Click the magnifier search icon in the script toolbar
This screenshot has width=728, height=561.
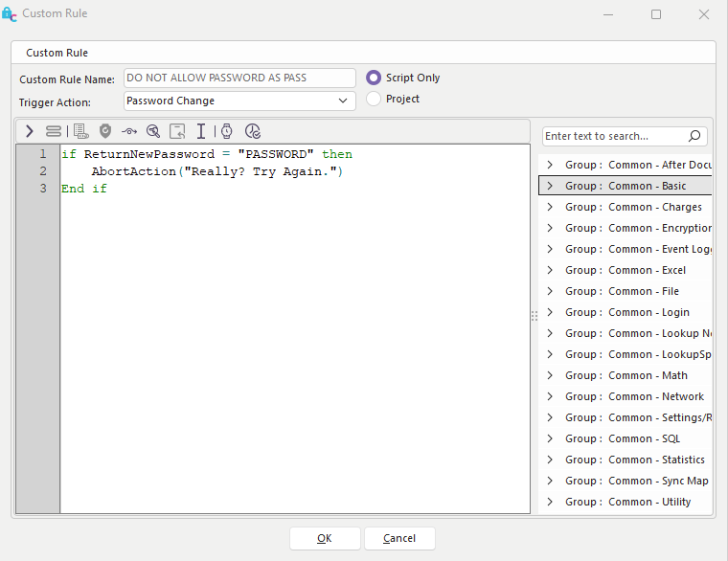coord(153,131)
